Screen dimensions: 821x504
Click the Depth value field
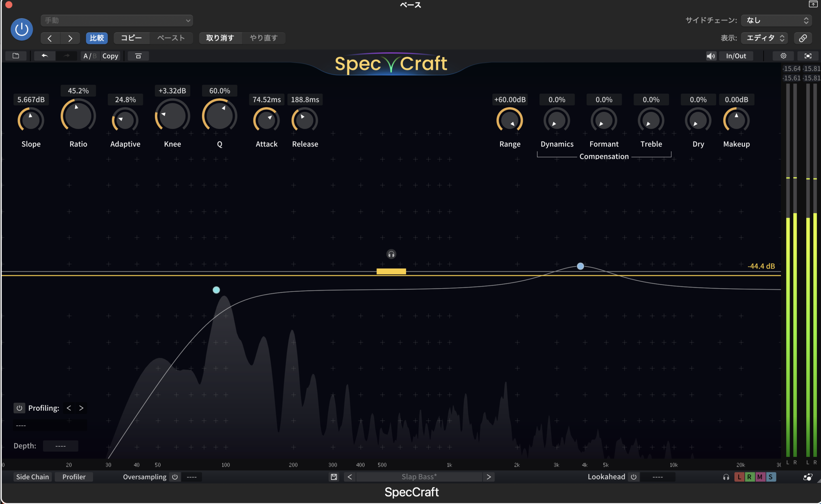pyautogui.click(x=60, y=446)
